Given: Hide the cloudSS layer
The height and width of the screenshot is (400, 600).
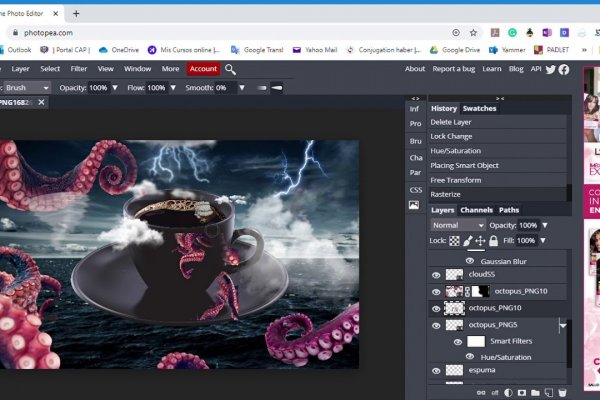Looking at the screenshot, I should [436, 274].
